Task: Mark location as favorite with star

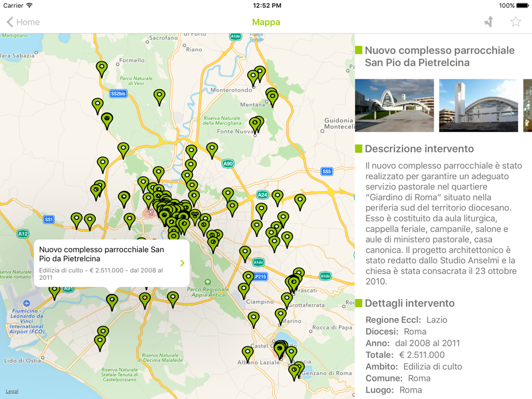Action: pyautogui.click(x=516, y=22)
